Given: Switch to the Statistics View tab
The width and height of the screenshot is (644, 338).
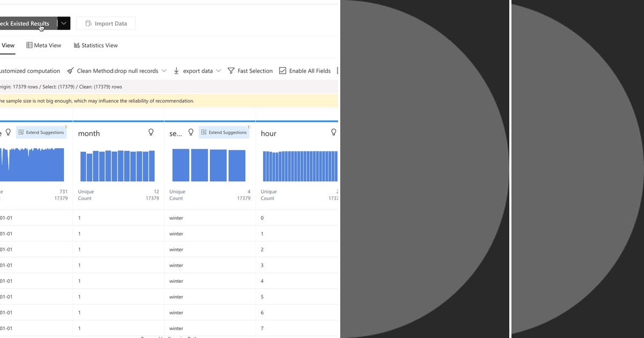Looking at the screenshot, I should point(96,45).
